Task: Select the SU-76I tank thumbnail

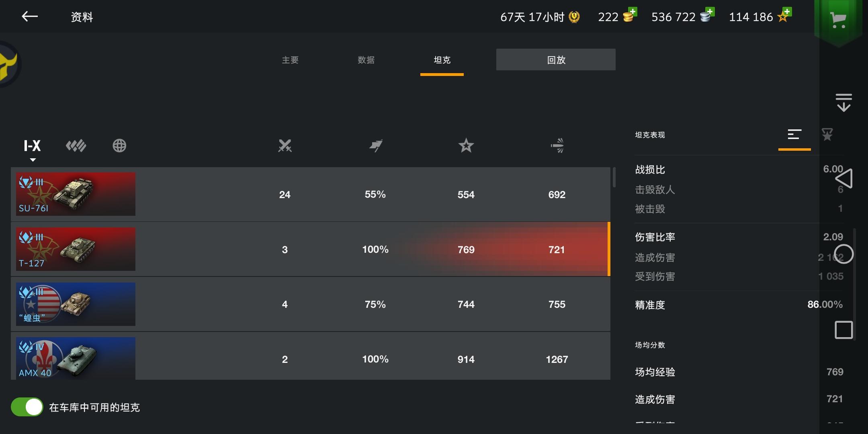Action: (76, 194)
